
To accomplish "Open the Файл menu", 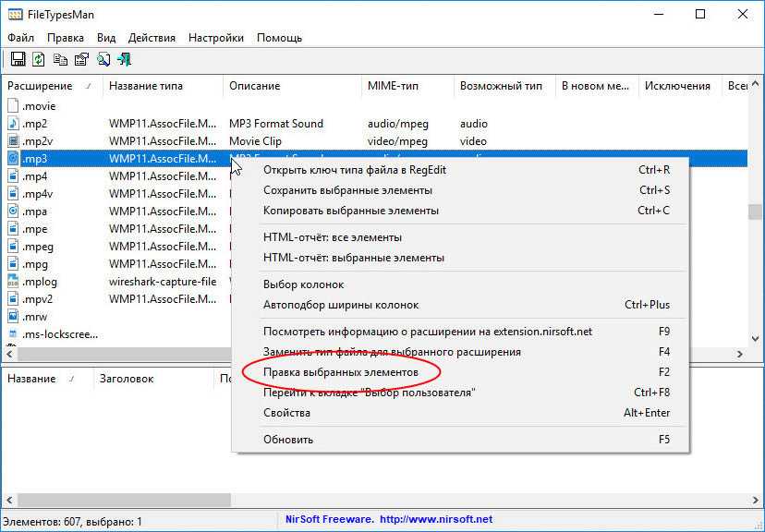I will 20,38.
